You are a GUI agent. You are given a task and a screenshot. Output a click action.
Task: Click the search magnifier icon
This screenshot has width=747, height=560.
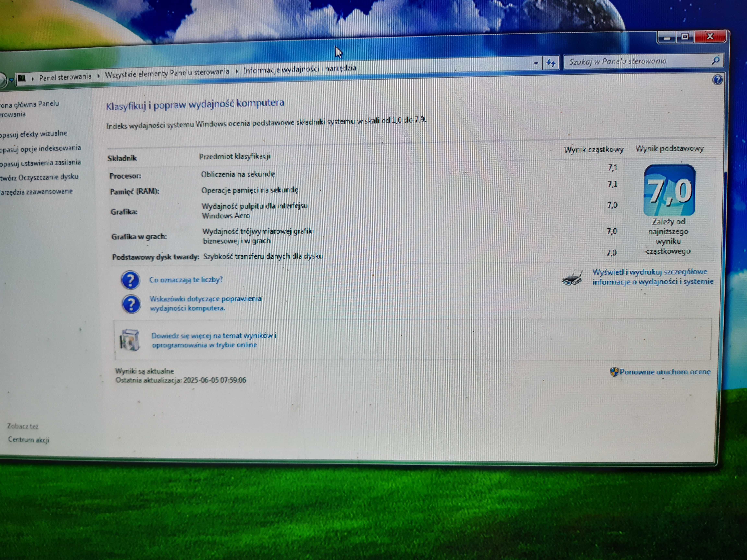715,60
